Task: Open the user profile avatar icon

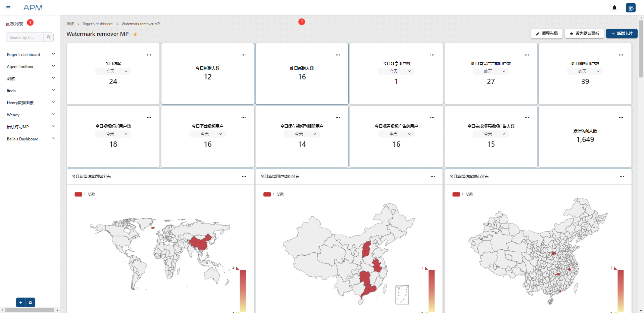Action: (630, 8)
